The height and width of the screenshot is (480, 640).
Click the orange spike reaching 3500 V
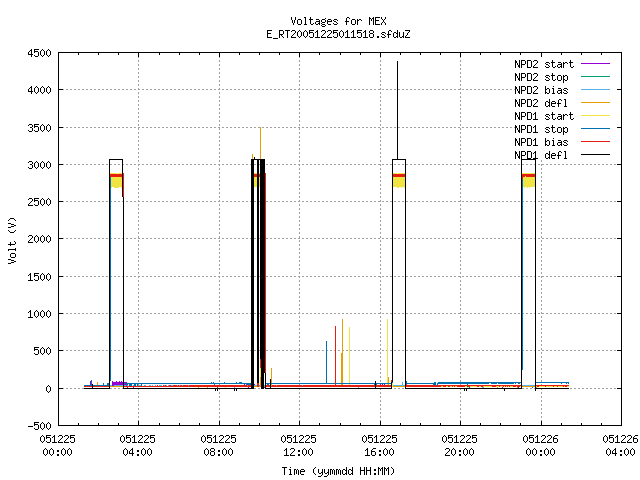260,143
